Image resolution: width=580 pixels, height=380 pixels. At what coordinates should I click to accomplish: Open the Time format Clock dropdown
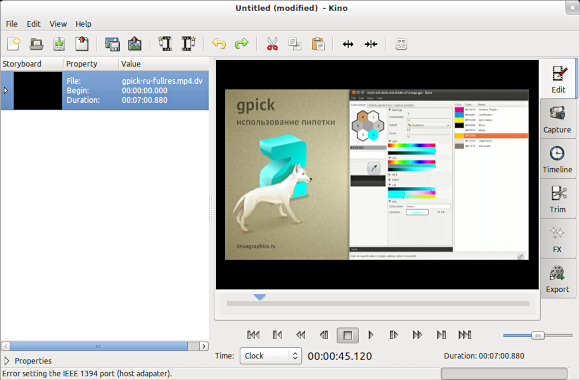[271, 356]
